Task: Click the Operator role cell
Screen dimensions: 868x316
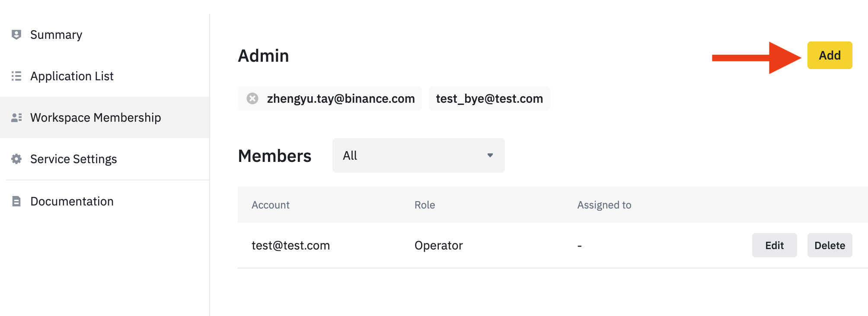Action: click(x=438, y=245)
